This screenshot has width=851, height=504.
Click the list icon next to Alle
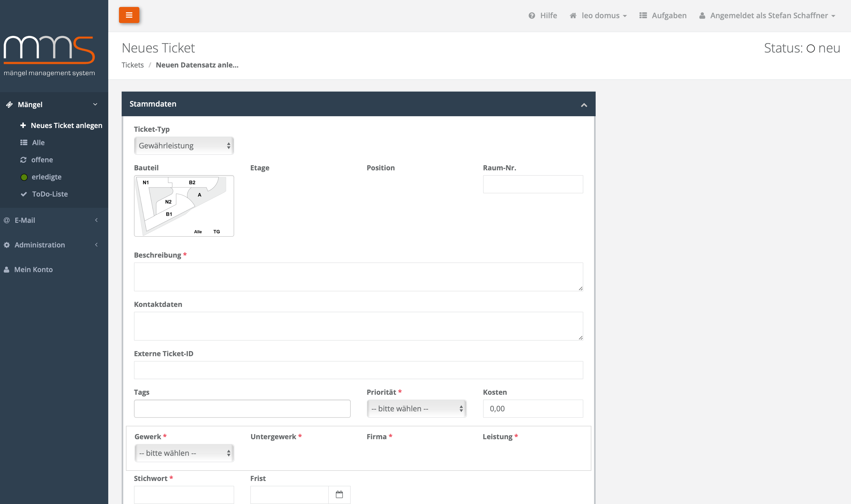[x=24, y=143]
